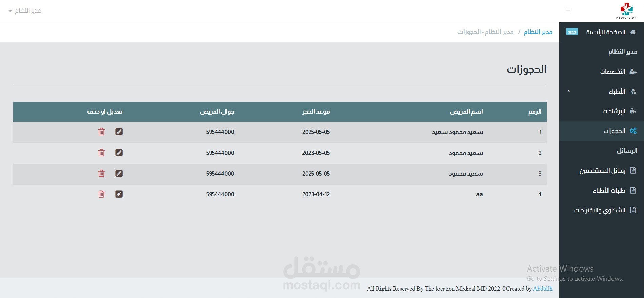The image size is (644, 298).
Task: Click the جوال المريض column header
Action: [217, 112]
